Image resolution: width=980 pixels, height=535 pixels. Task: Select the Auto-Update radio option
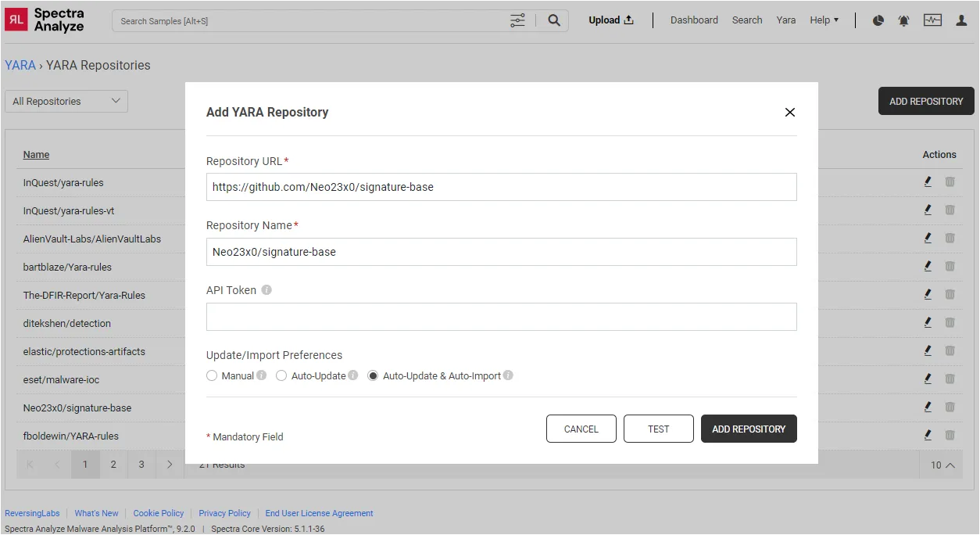tap(281, 375)
